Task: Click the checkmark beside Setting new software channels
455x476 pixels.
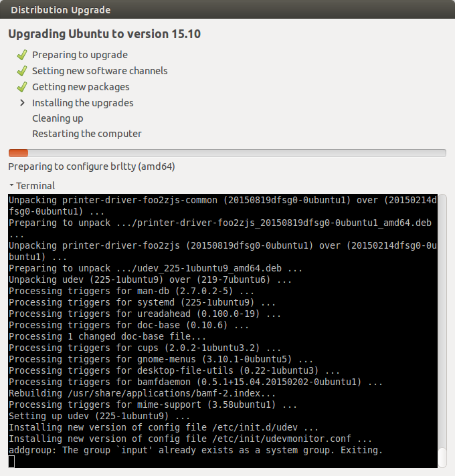Action: point(22,71)
